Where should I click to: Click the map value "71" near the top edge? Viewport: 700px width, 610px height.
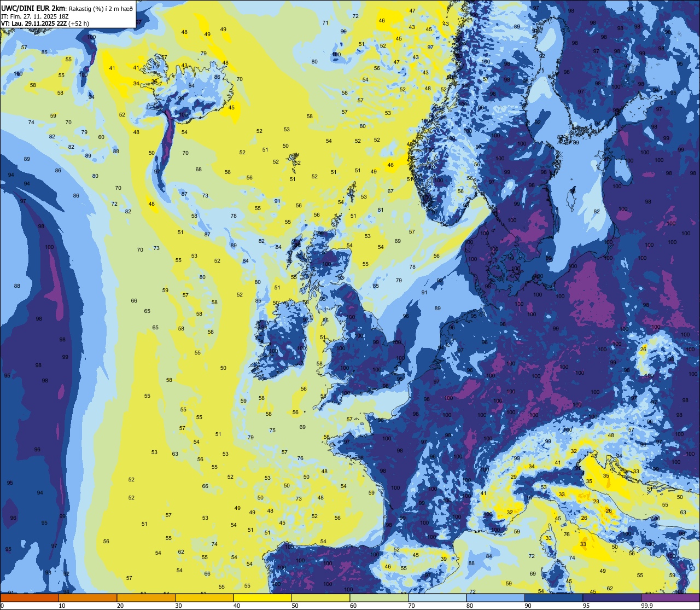325,23
